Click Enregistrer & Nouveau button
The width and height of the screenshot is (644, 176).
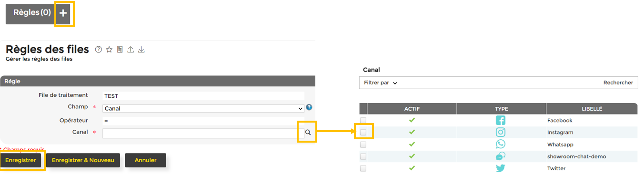83,160
